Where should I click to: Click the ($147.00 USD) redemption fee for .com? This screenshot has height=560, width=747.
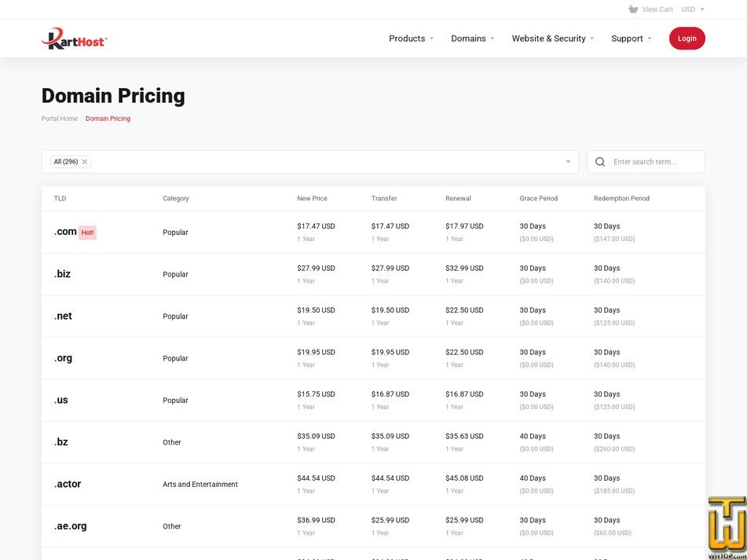point(614,239)
